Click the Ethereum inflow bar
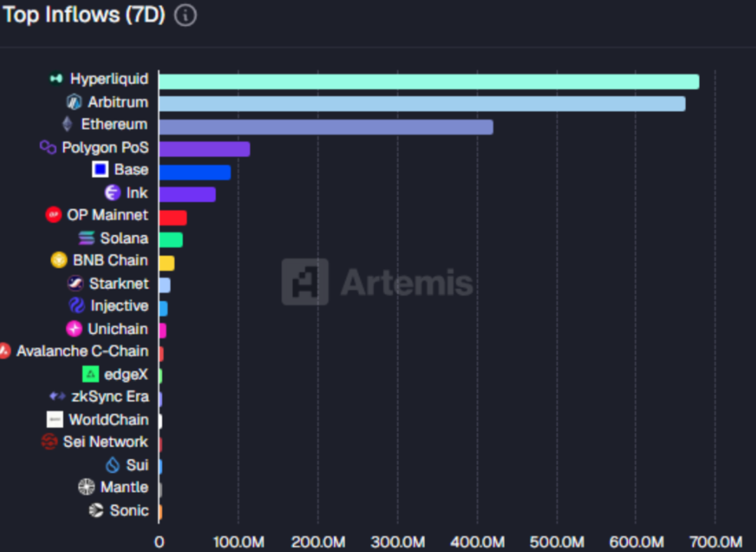Viewport: 756px width, 552px height. pos(325,127)
